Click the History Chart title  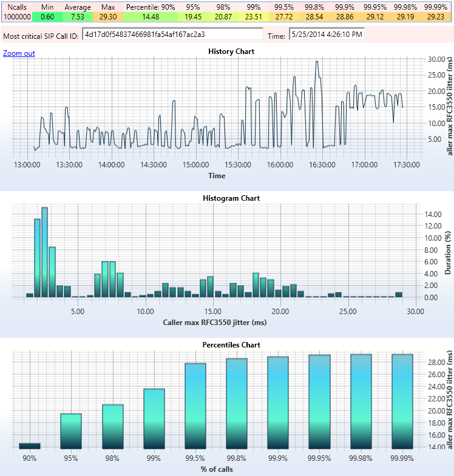[231, 52]
